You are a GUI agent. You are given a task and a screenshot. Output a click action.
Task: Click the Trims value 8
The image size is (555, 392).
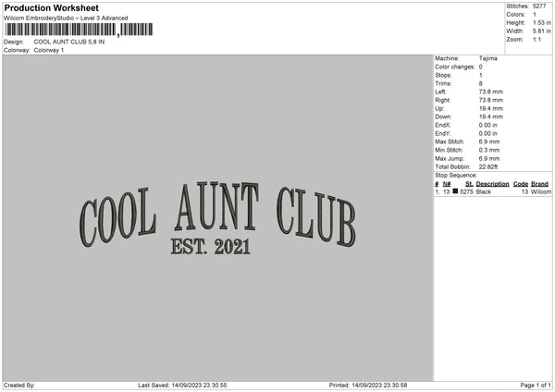click(481, 83)
